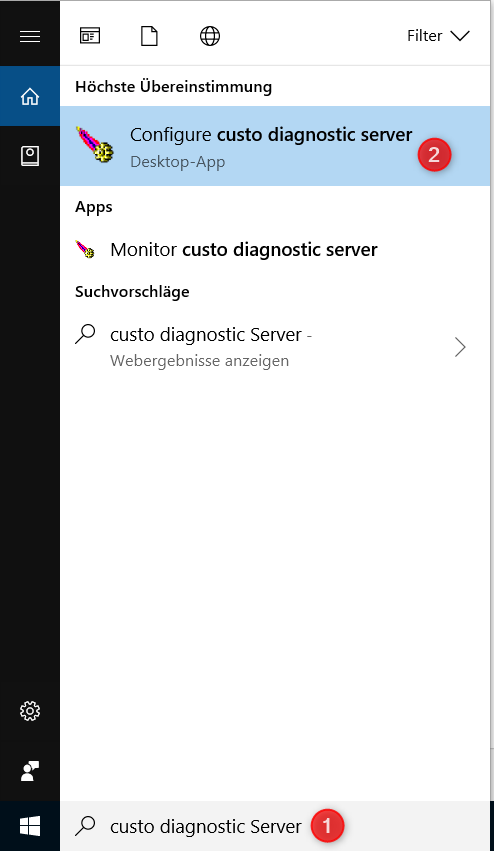Filter results by Web globe icon
Image resolution: width=494 pixels, height=851 pixels.
pos(210,36)
